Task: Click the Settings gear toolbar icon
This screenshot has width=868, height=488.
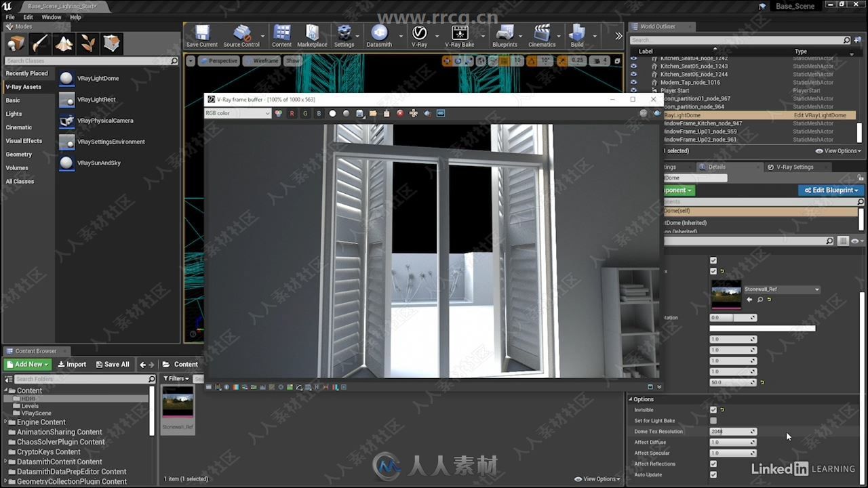Action: tap(344, 36)
